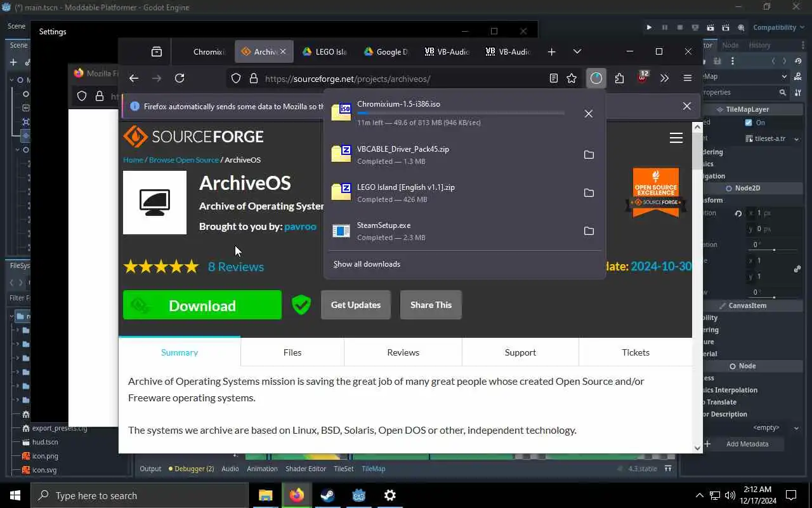Open the pavroo author link
This screenshot has height=508, width=812.
[x=300, y=226]
